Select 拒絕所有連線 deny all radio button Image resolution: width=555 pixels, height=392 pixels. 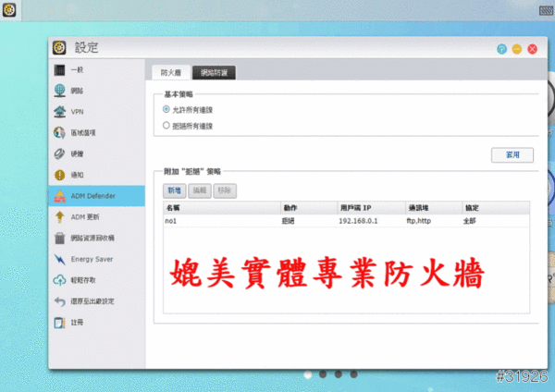[x=166, y=125]
